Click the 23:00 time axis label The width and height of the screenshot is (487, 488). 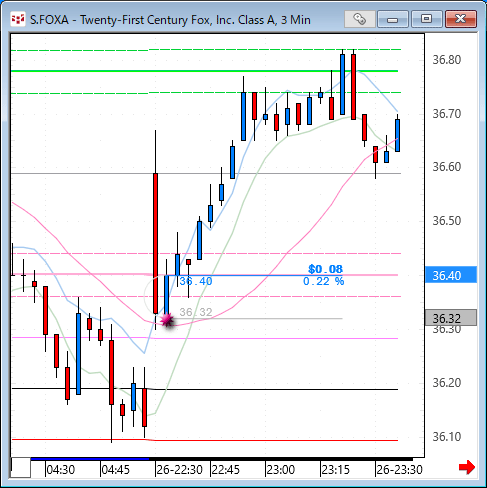(x=281, y=470)
